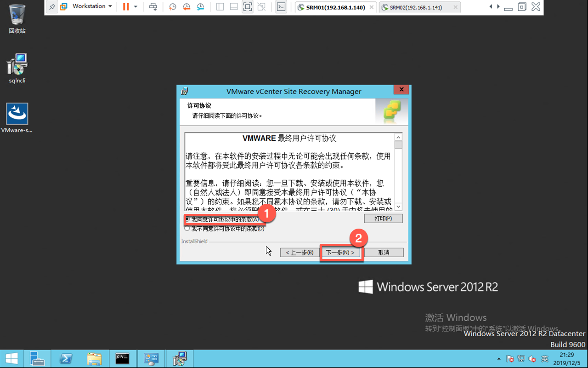Revert VM to previous snapshot

click(187, 7)
